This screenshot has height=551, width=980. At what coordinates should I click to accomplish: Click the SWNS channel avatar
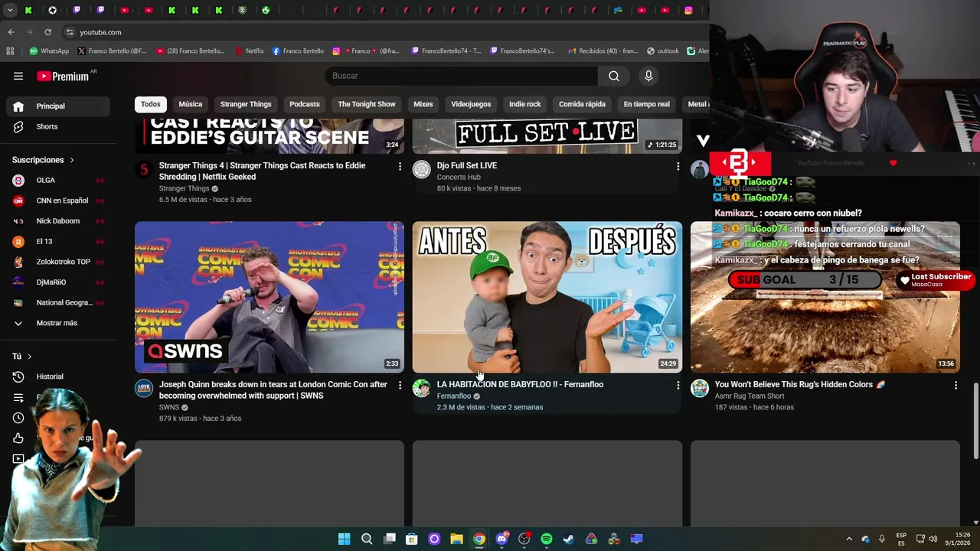pos(144,388)
